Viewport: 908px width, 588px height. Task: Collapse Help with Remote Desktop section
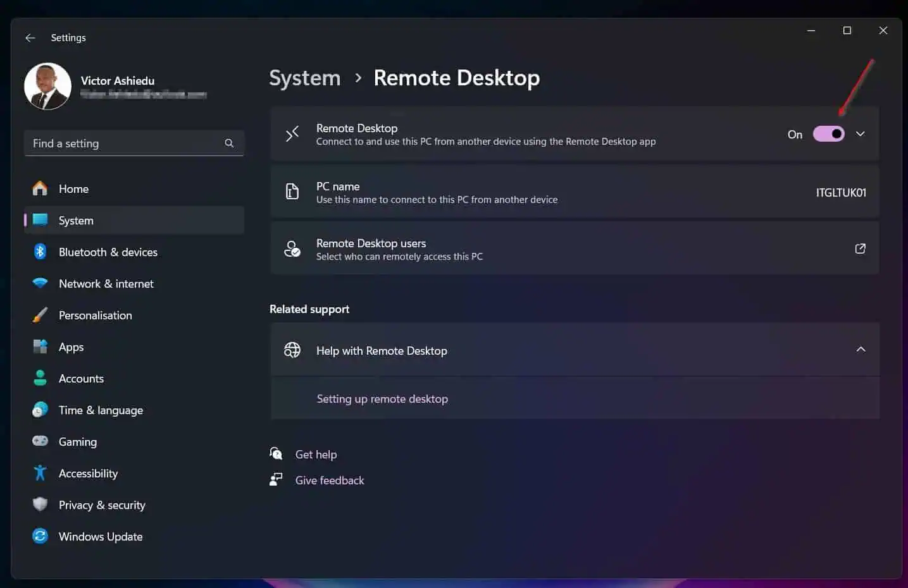click(x=861, y=350)
